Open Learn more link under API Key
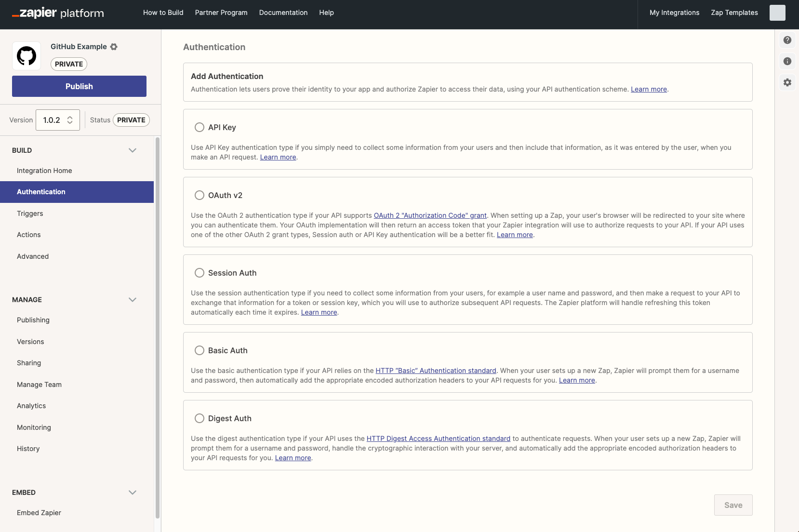 [x=278, y=157]
